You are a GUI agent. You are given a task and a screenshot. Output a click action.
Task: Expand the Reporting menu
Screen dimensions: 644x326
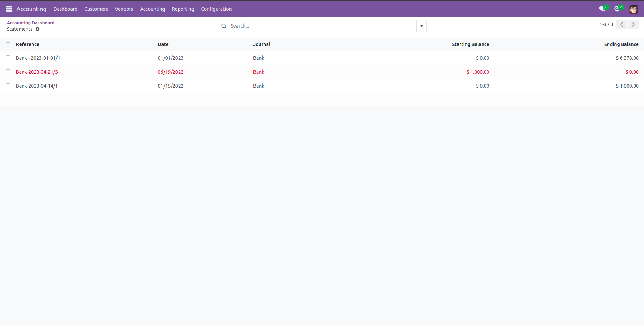[183, 9]
